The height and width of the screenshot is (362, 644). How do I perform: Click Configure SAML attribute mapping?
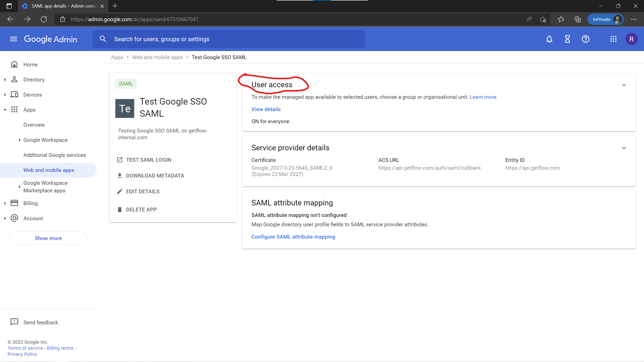pyautogui.click(x=293, y=237)
